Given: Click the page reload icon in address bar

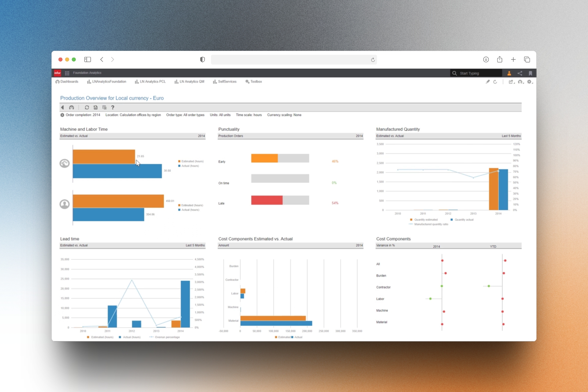Looking at the screenshot, I should (x=373, y=60).
